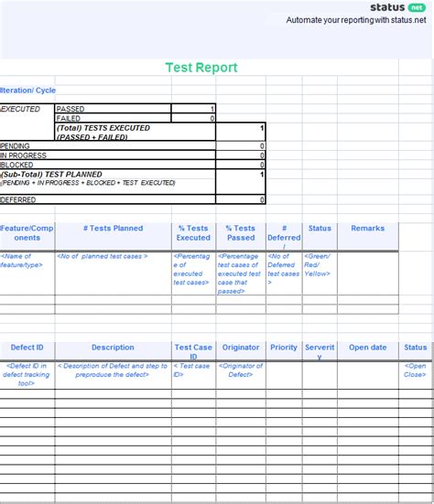The image size is (434, 504).
Task: Click the PENDING value cell
Action: click(241, 145)
